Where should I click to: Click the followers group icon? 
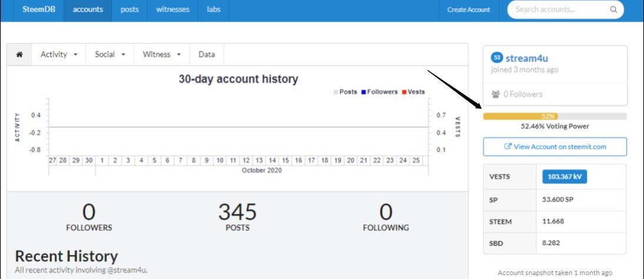[495, 94]
